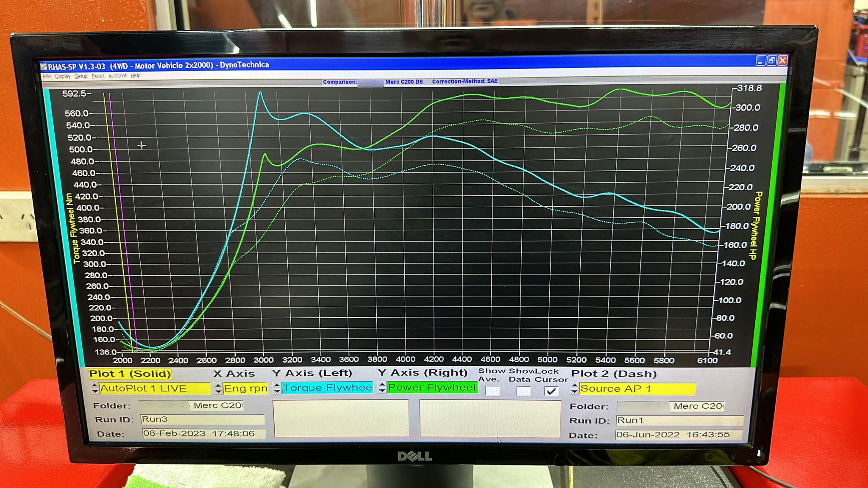Click the AutoPlot 1 LIVE plot source box
Viewport: 868px width, 488px height.
(x=155, y=388)
